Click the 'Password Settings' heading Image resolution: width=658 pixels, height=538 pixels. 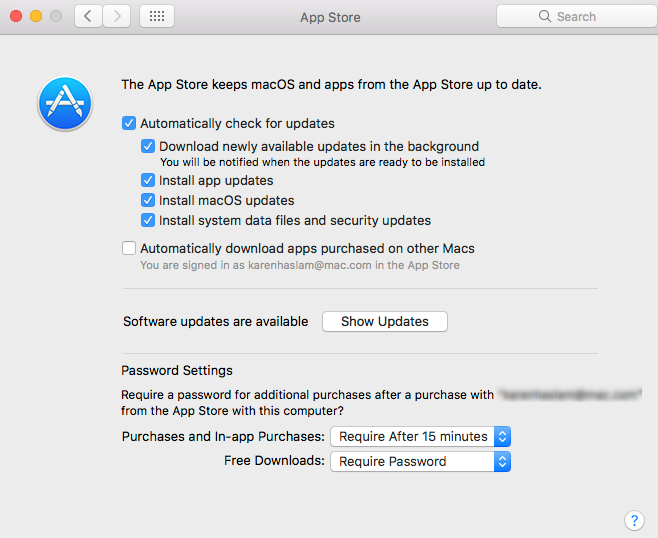[x=177, y=371]
